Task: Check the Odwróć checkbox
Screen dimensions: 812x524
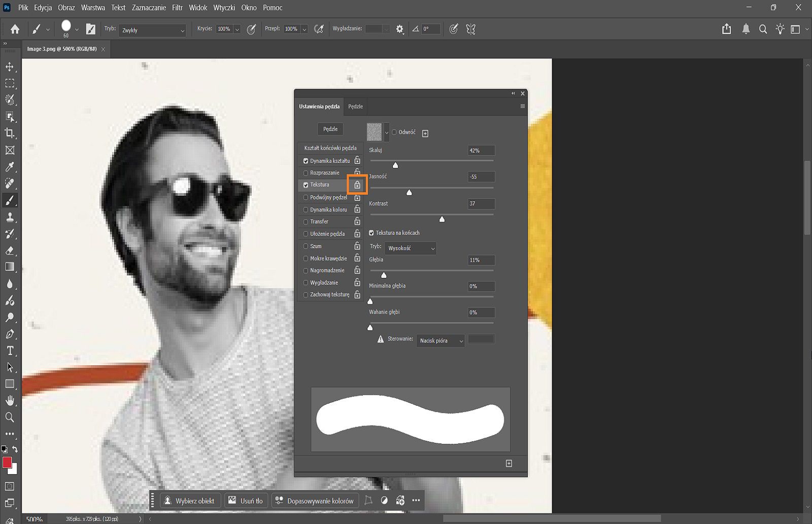Action: [394, 132]
